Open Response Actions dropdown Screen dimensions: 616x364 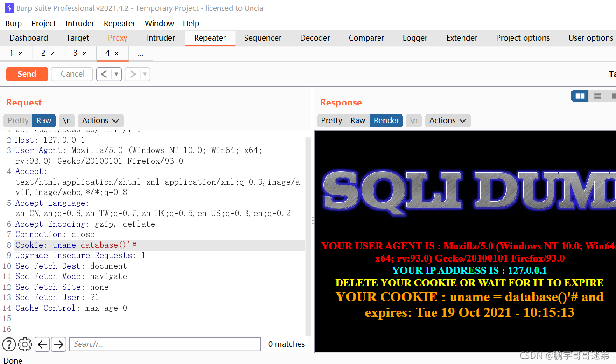(x=448, y=120)
